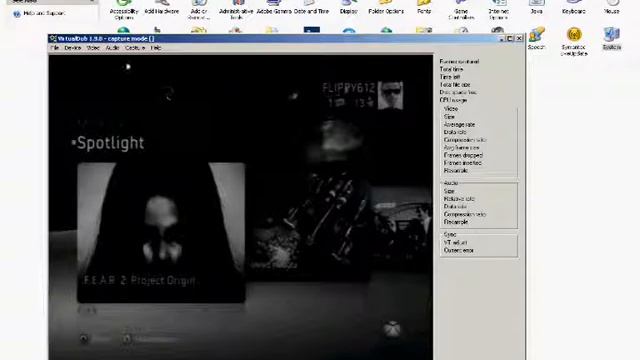
Task: Open the Add Hardware icon
Action: tap(162, 7)
